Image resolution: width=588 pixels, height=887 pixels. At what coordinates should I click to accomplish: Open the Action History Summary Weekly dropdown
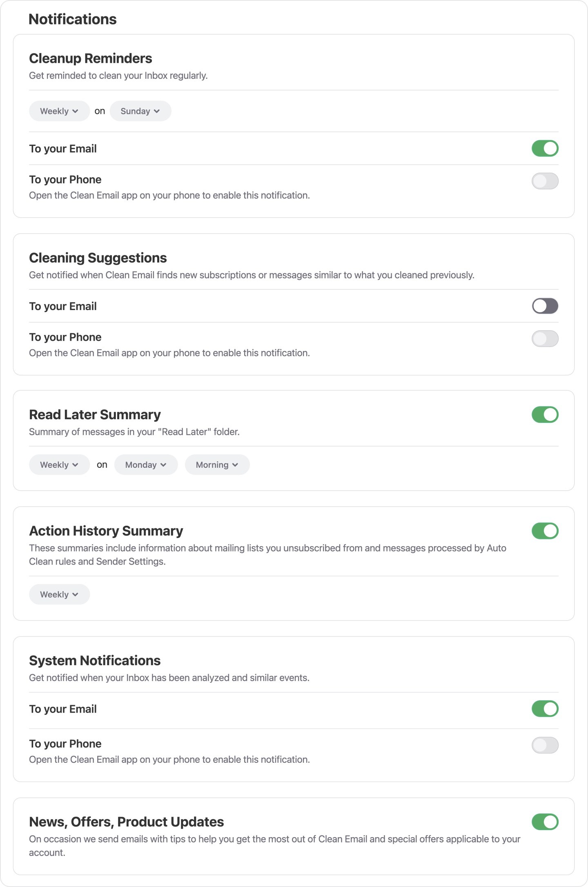59,594
